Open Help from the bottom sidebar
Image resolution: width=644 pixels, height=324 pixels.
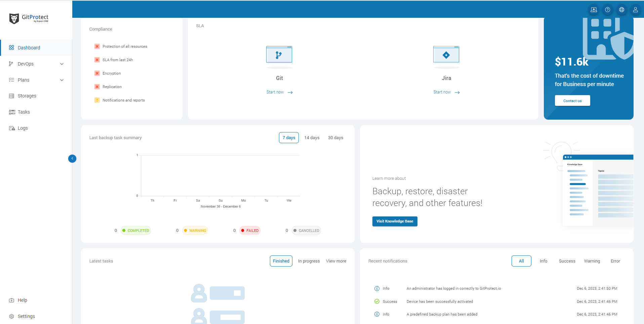pos(22,300)
